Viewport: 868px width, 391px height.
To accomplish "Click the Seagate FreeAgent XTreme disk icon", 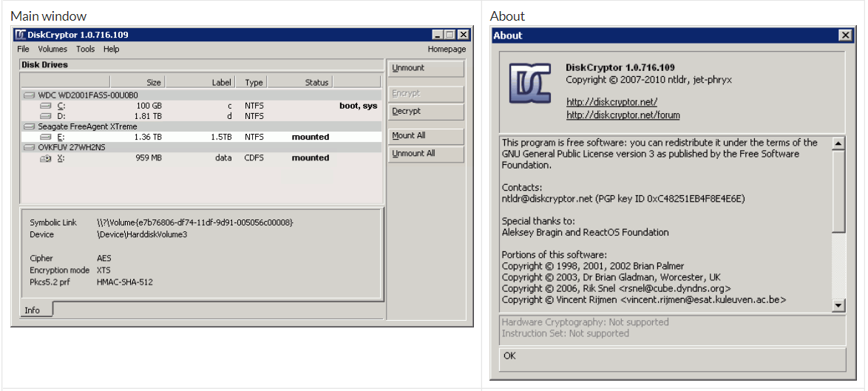I will click(x=30, y=126).
